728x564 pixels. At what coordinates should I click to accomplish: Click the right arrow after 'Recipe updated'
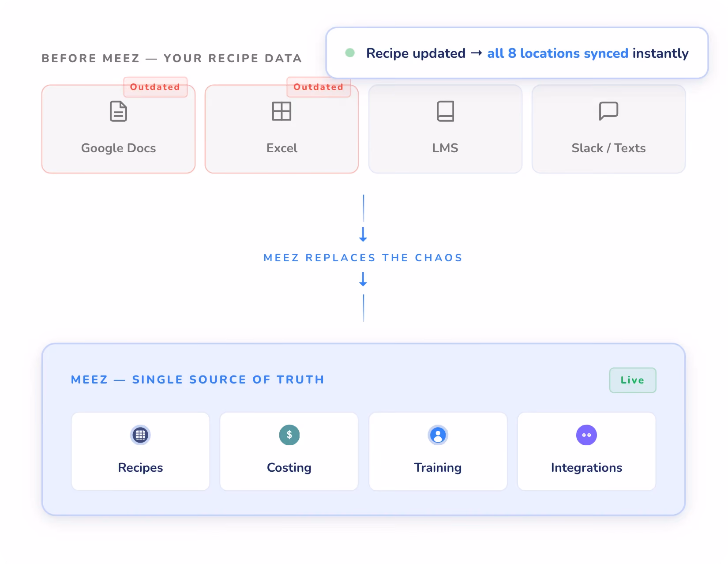point(477,53)
